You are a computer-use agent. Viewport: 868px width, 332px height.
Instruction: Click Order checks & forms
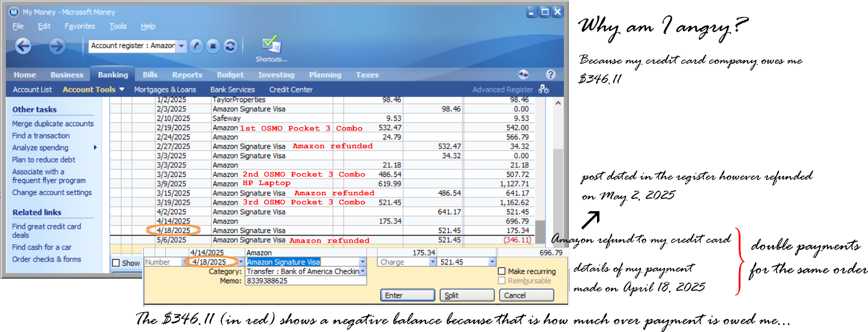46,259
